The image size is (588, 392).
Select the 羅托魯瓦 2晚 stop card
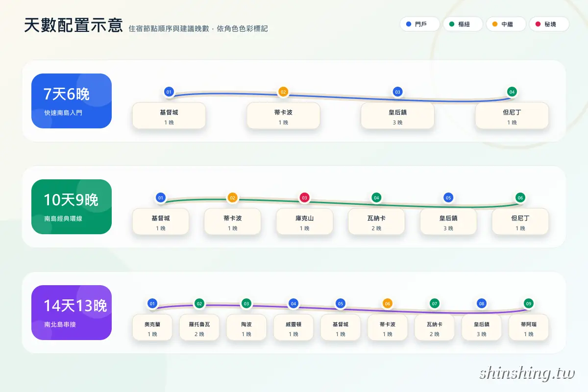point(199,327)
